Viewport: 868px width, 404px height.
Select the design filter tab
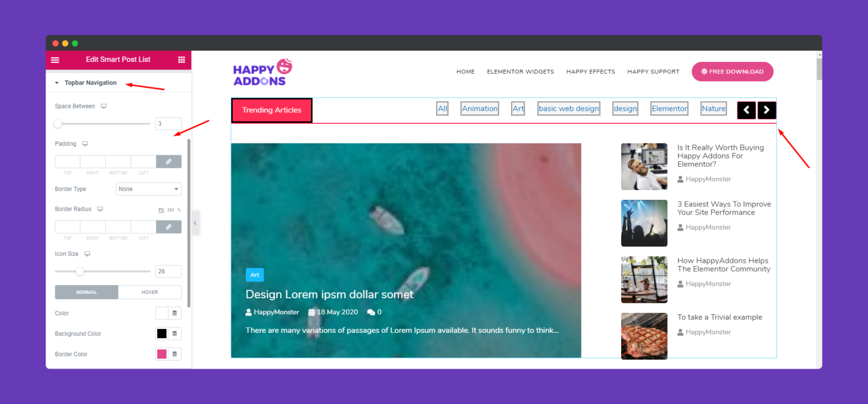tap(626, 109)
